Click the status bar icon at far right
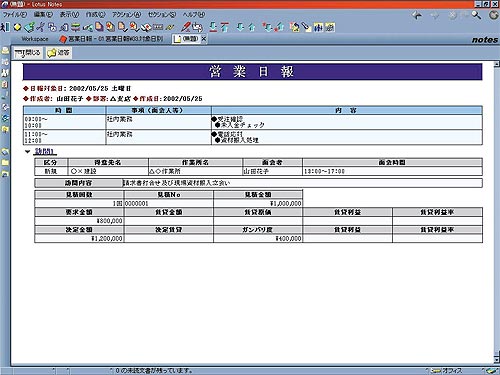 coord(490,371)
